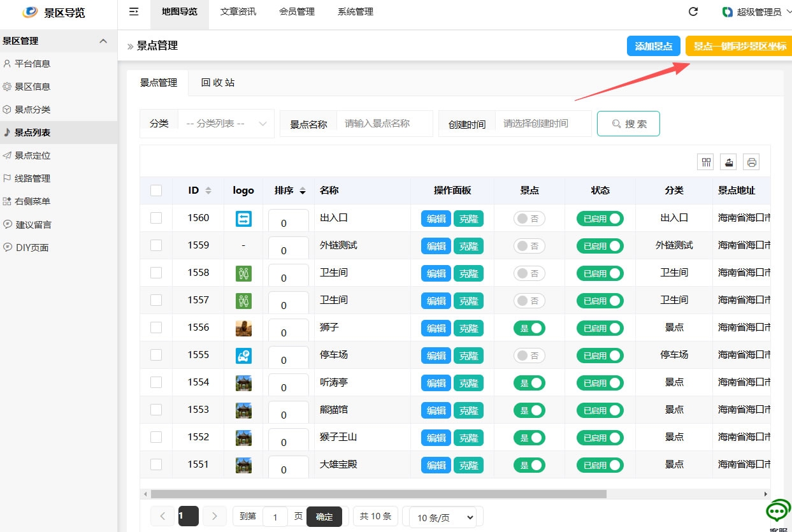
Task: Click parking logo icon of row 1555
Action: (x=243, y=356)
